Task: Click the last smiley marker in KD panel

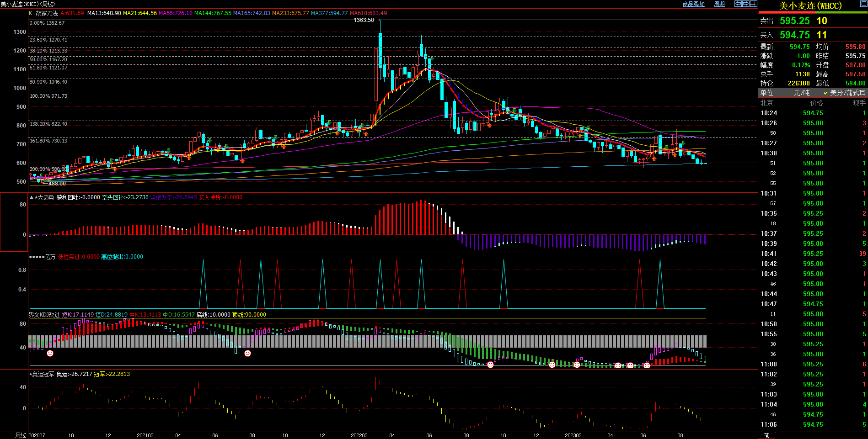Action: [x=647, y=365]
